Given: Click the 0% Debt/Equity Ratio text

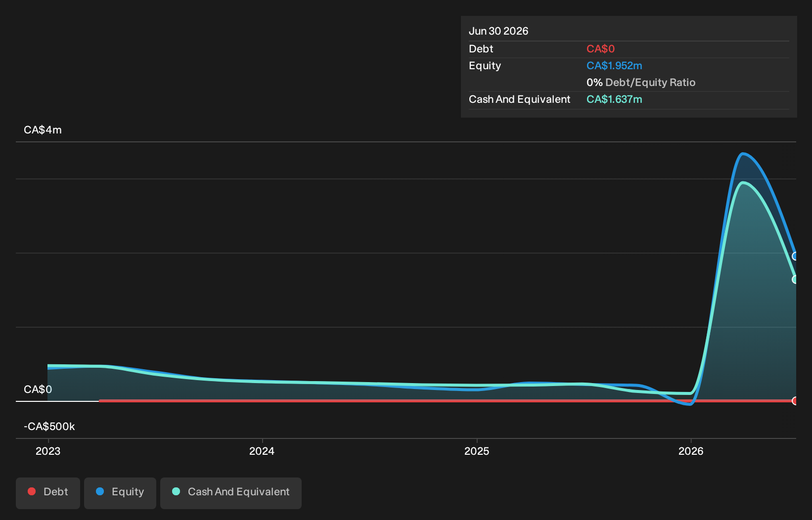Looking at the screenshot, I should pos(641,83).
